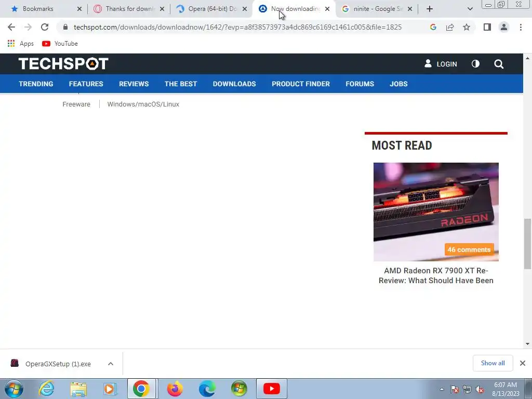Open the 46 comments badge
The image size is (532, 399).
pyautogui.click(x=469, y=249)
